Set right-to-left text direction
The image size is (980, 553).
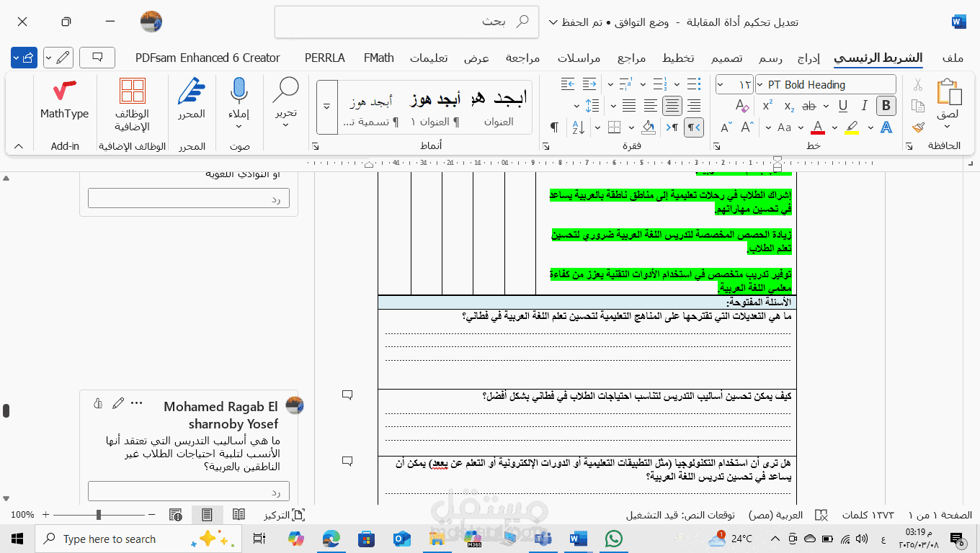coord(693,127)
